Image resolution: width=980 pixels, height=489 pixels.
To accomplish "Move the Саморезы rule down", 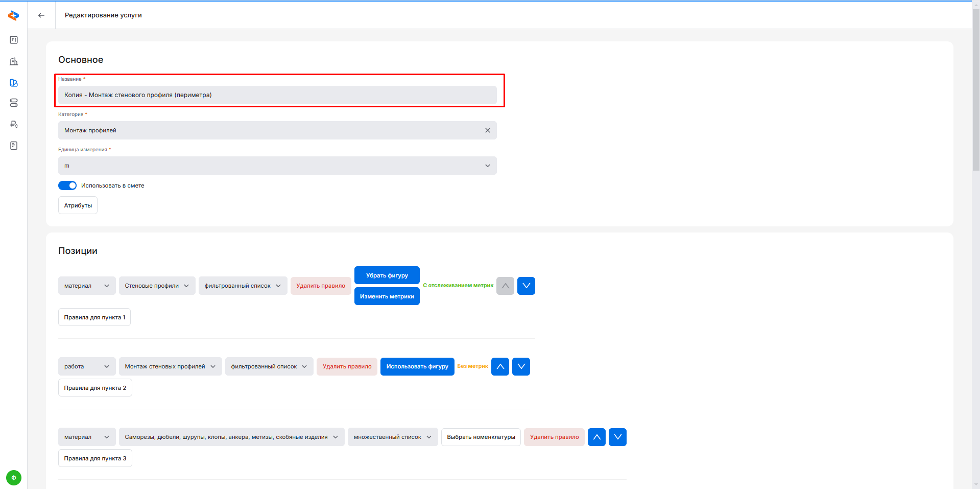I will point(617,437).
